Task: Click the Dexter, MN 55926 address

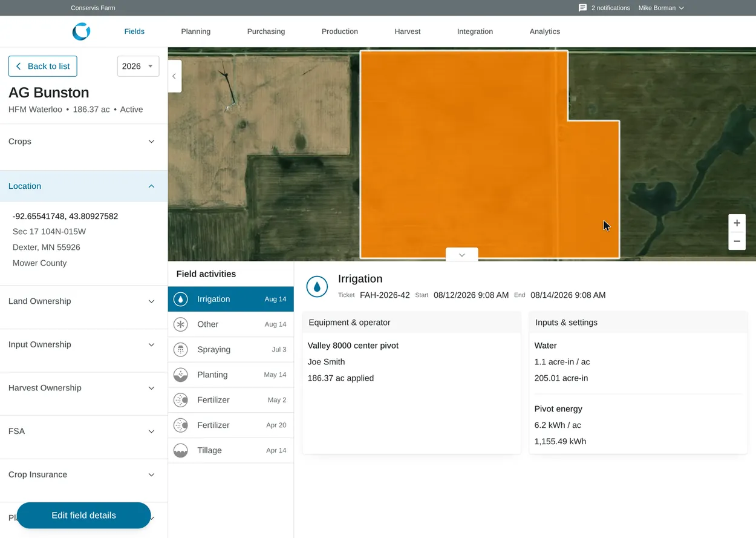Action: click(x=47, y=248)
